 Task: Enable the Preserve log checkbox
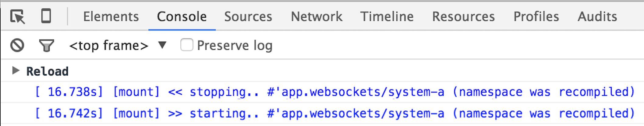187,45
